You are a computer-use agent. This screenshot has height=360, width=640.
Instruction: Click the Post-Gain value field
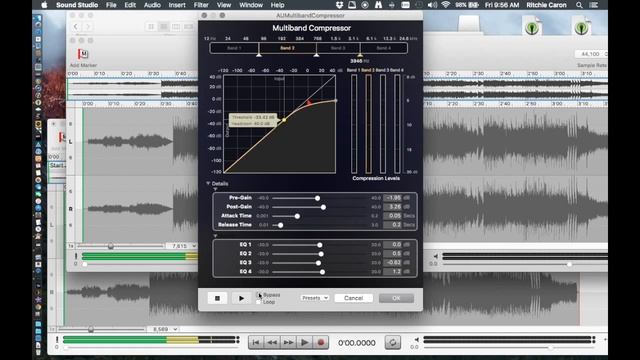tap(393, 207)
